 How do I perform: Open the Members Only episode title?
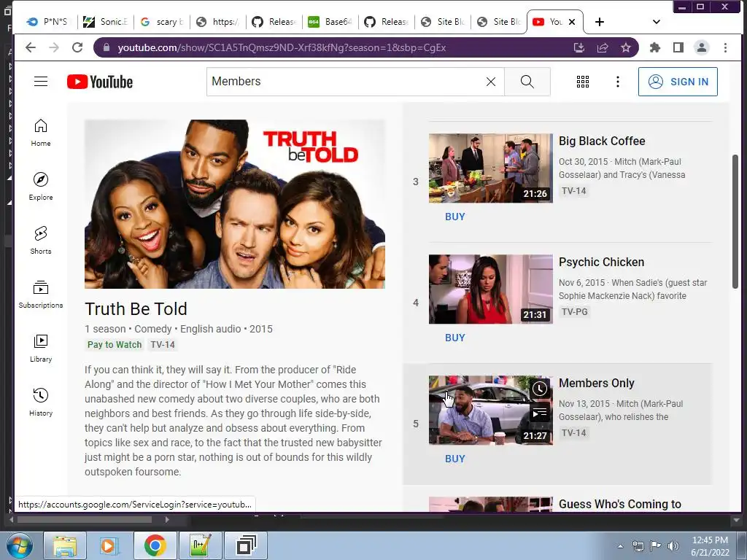tap(597, 383)
